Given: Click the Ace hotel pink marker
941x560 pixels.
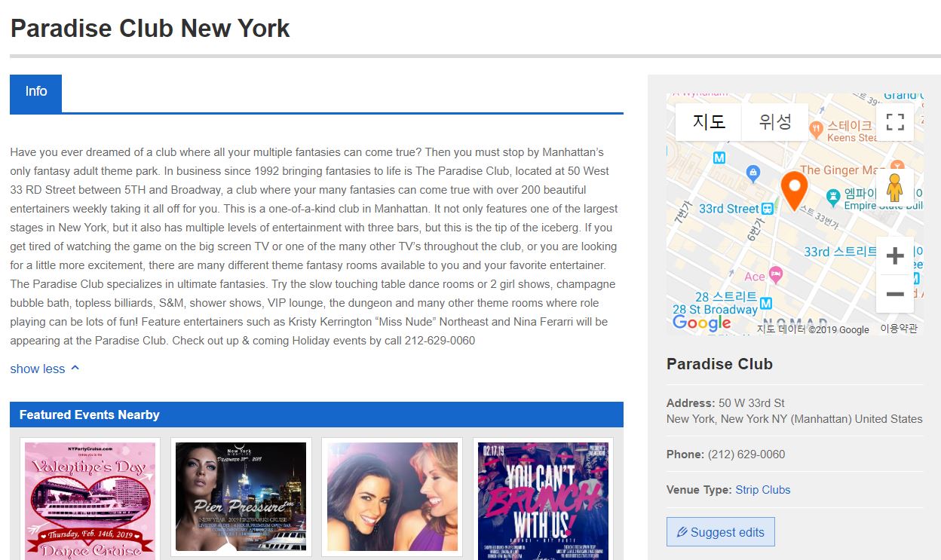Looking at the screenshot, I should 775,274.
